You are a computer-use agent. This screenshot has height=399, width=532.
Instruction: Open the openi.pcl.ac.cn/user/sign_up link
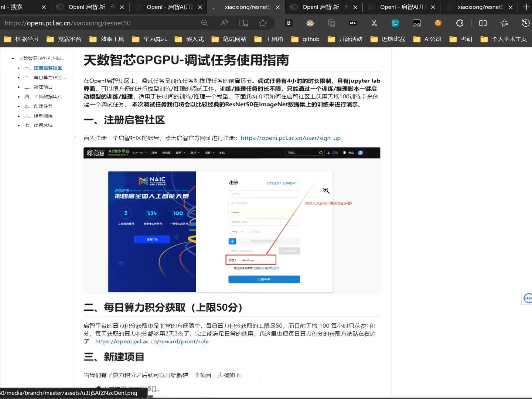(x=291, y=138)
